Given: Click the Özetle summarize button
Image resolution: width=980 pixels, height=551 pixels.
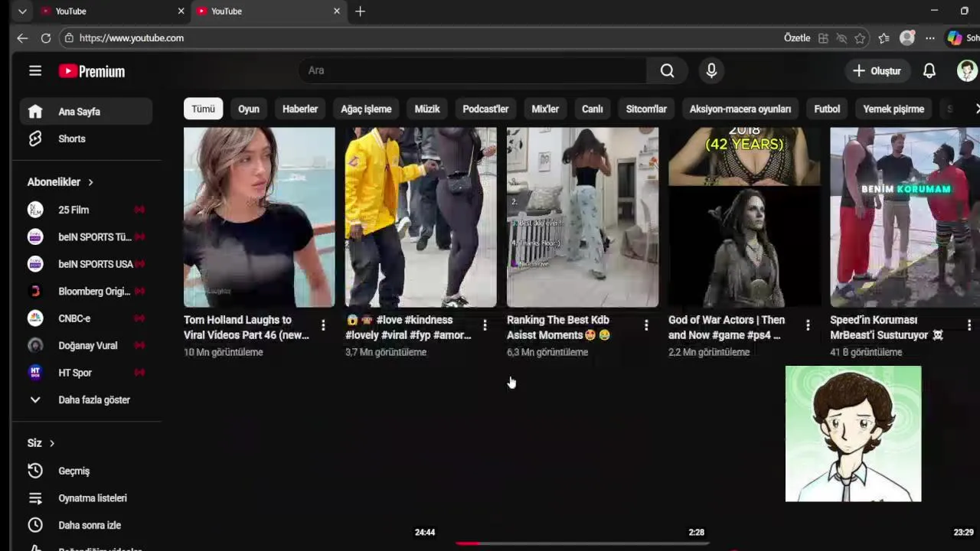Looking at the screenshot, I should 797,38.
